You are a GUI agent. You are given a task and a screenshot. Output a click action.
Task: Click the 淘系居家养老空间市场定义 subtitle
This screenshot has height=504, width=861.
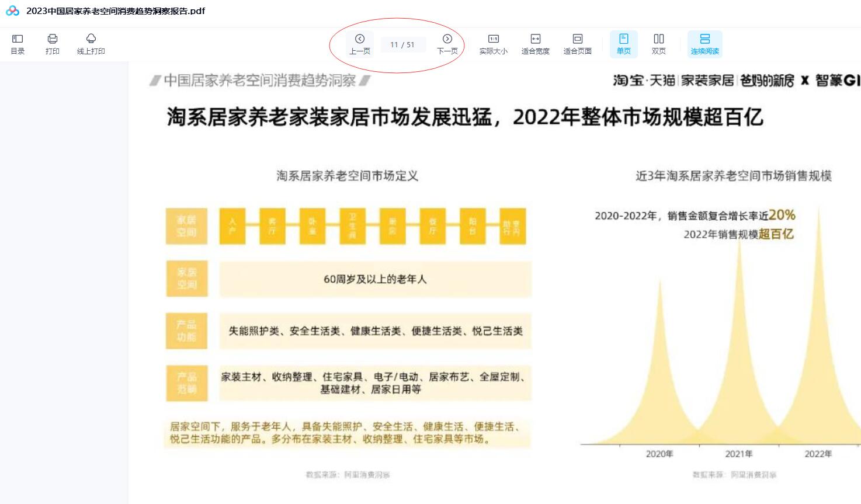click(347, 176)
